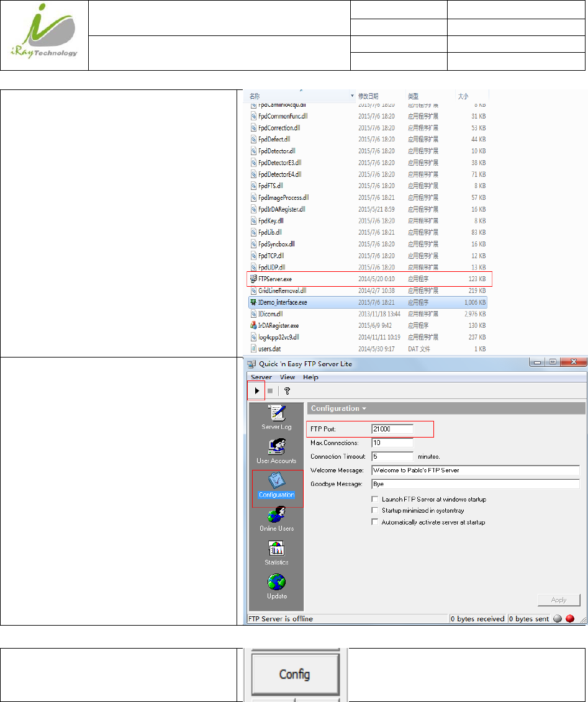This screenshot has height=702, width=588.
Task: Select the FpdDetector.dll file row
Action: (x=368, y=151)
